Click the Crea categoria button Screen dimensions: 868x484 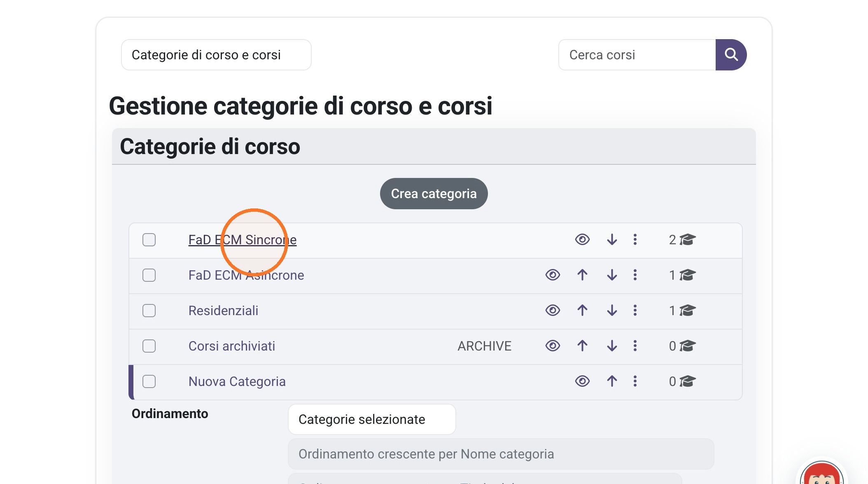point(434,194)
